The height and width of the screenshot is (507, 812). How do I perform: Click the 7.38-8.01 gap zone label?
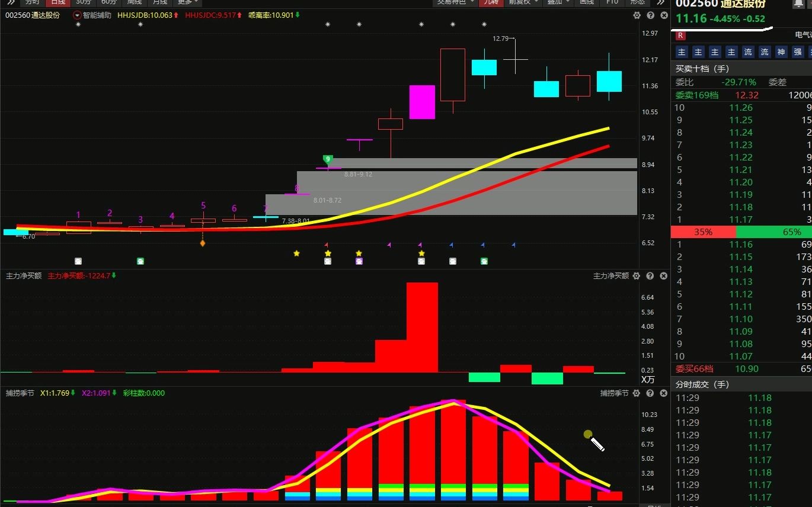(x=296, y=221)
